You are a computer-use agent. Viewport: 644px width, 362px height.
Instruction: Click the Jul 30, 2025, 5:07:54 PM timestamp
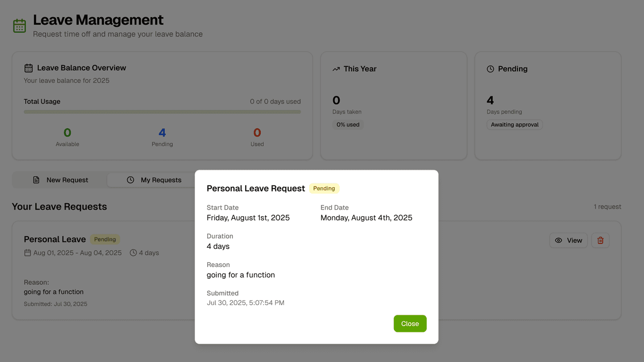click(x=246, y=303)
